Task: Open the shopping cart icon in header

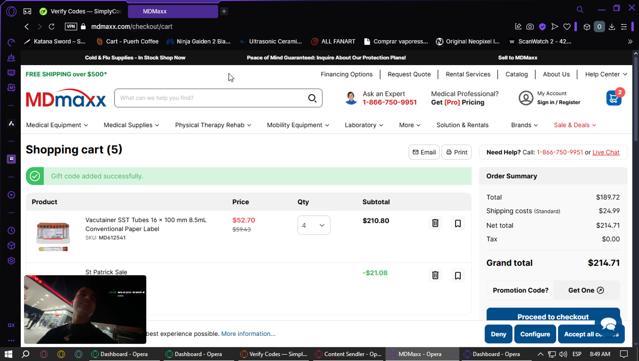Action: pos(613,98)
